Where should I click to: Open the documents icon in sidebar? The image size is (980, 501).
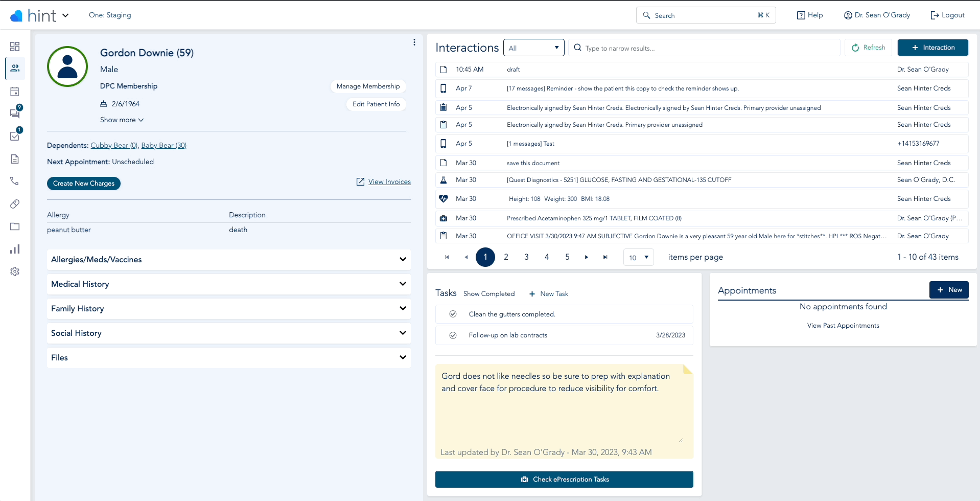click(15, 159)
